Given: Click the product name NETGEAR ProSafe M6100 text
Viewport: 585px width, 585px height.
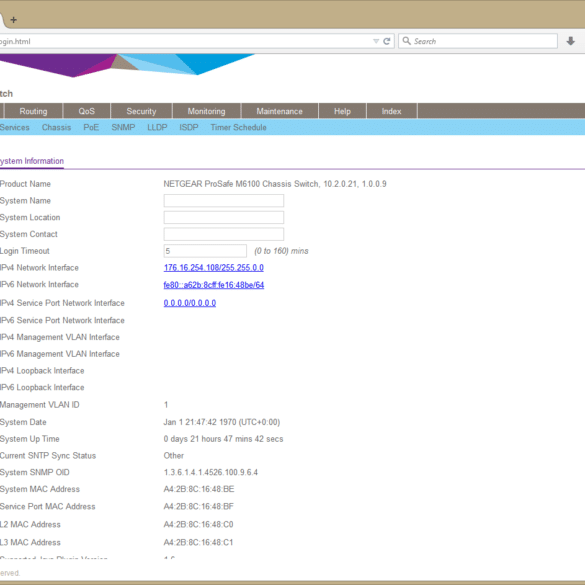Looking at the screenshot, I should pos(275,184).
